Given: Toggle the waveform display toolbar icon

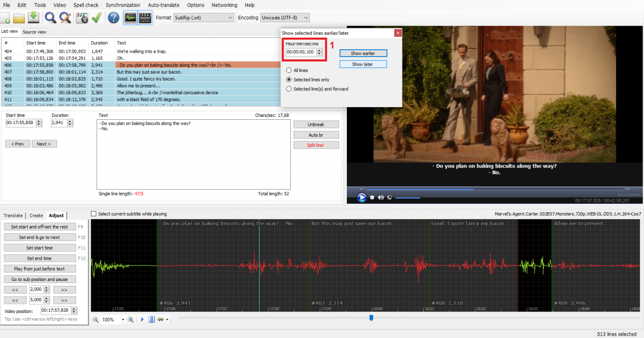Looking at the screenshot, I should (x=130, y=18).
